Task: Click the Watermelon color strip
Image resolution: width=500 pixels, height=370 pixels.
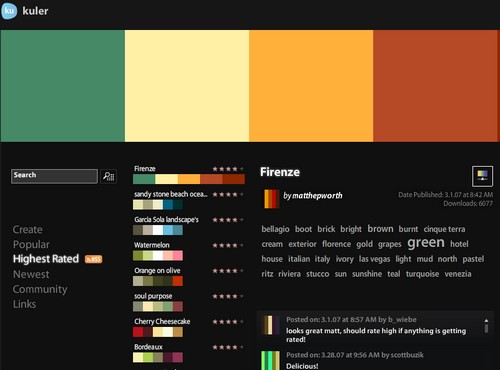Action: 158,256
